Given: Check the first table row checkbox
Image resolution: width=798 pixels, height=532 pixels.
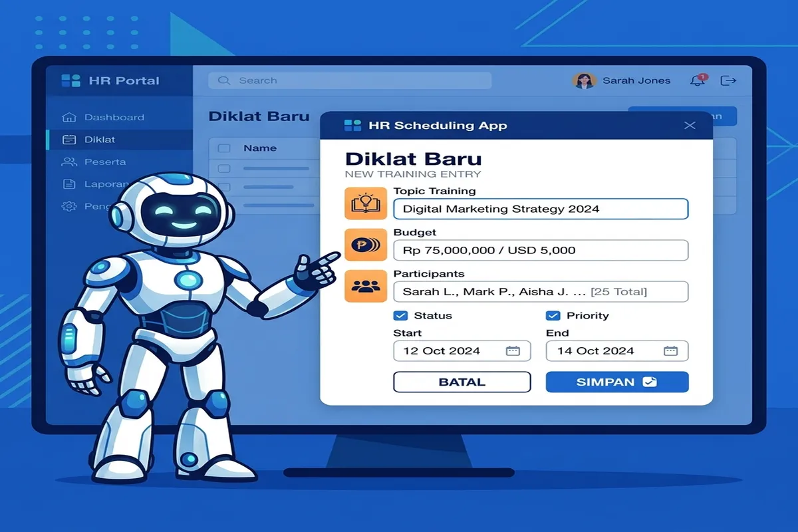Looking at the screenshot, I should point(224,169).
